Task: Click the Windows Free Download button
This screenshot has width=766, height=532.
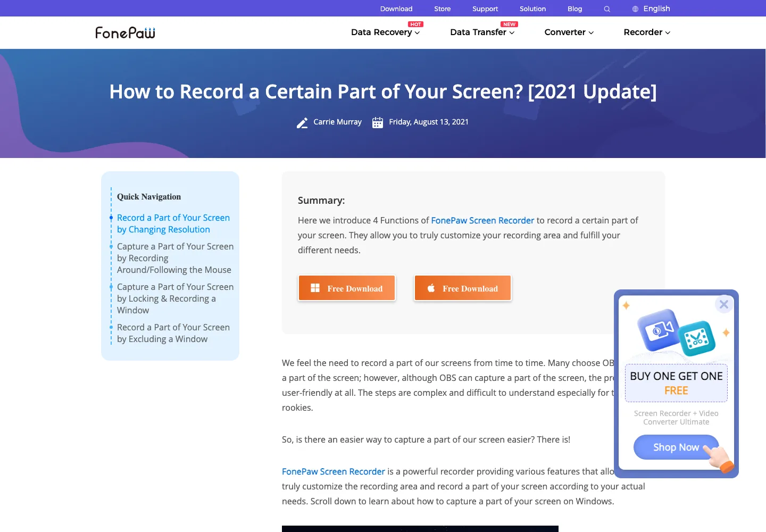Action: [347, 288]
